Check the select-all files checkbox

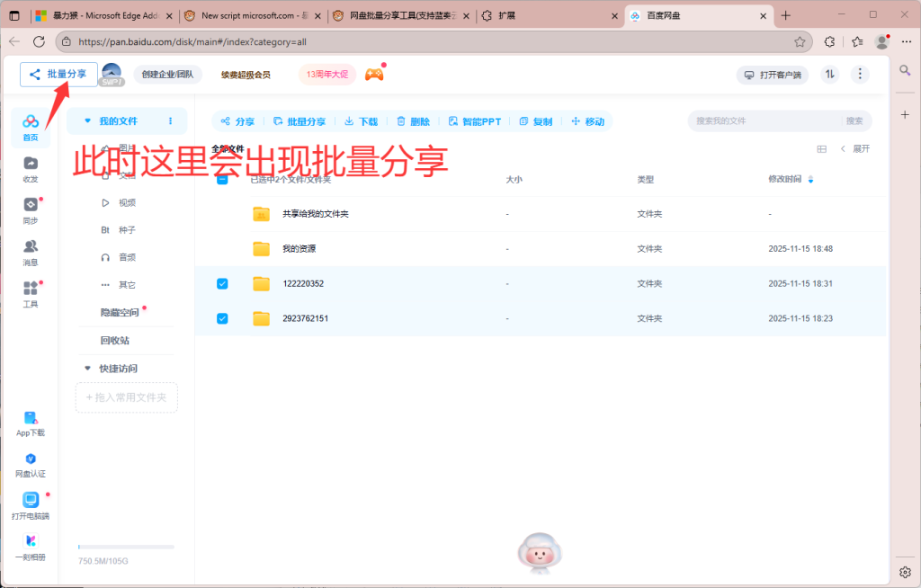(x=222, y=179)
